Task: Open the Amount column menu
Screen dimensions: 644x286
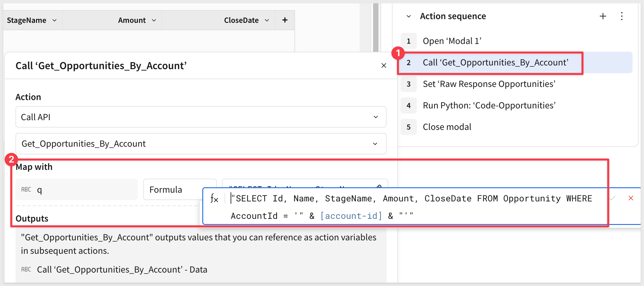Action: (x=154, y=20)
